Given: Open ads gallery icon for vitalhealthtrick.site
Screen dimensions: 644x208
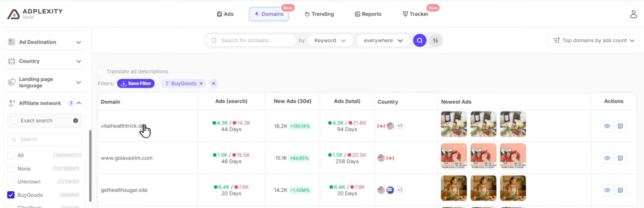Looking at the screenshot, I should [620, 126].
